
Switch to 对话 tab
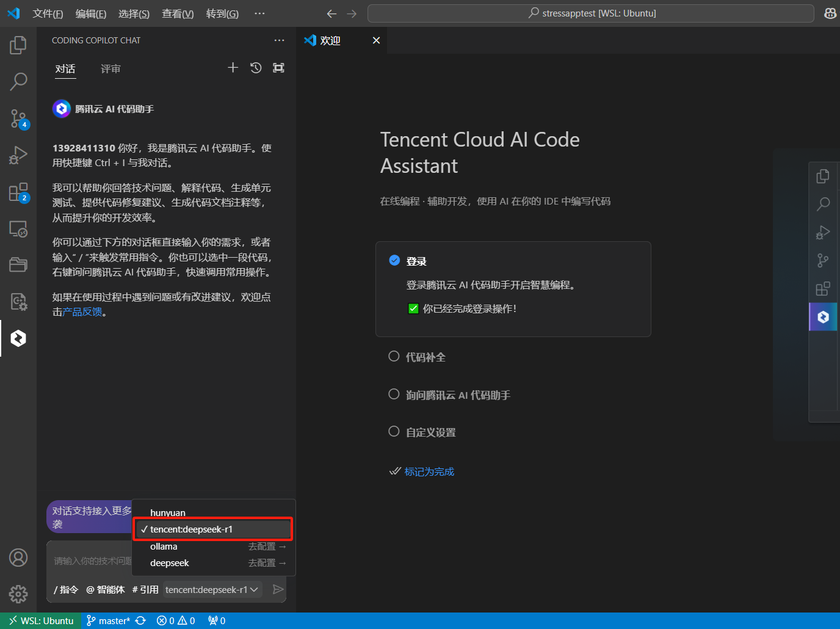pyautogui.click(x=65, y=69)
